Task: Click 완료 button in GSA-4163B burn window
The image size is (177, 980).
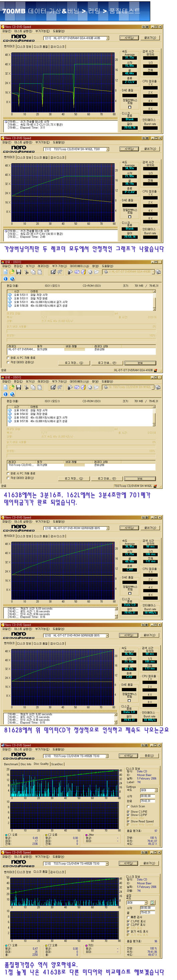Action: pyautogui.click(x=140, y=363)
